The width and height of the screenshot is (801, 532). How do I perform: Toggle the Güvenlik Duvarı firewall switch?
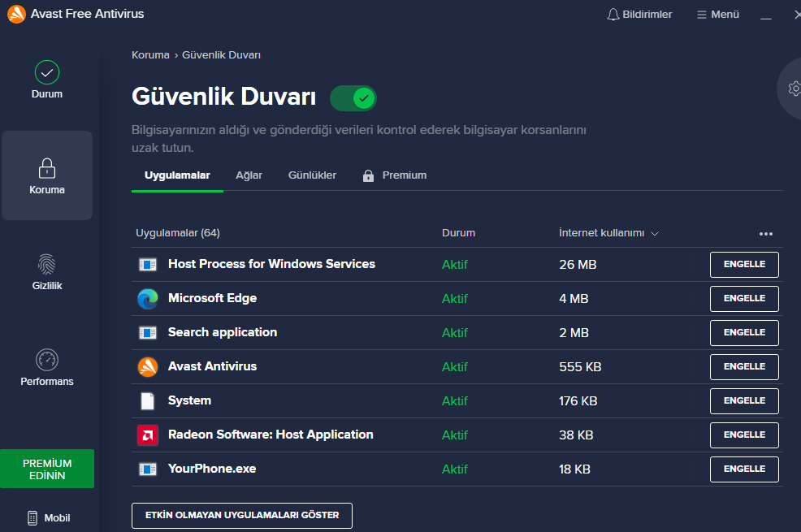[x=353, y=98]
